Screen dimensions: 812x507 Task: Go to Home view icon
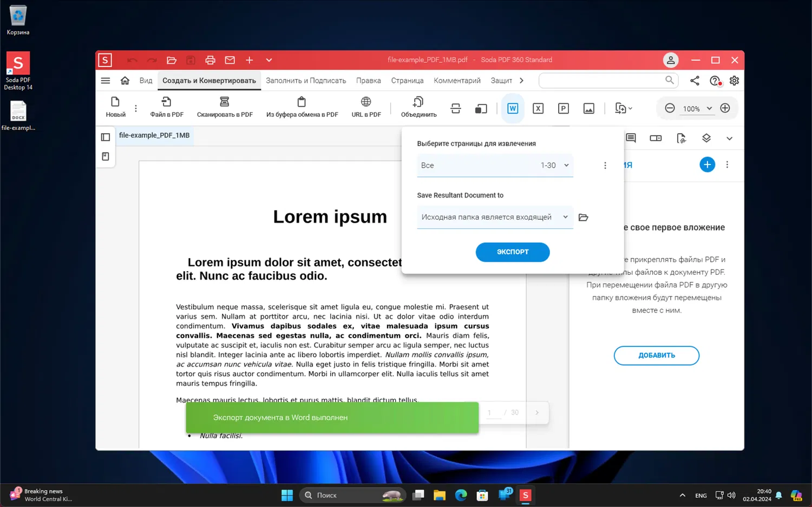[125, 81]
